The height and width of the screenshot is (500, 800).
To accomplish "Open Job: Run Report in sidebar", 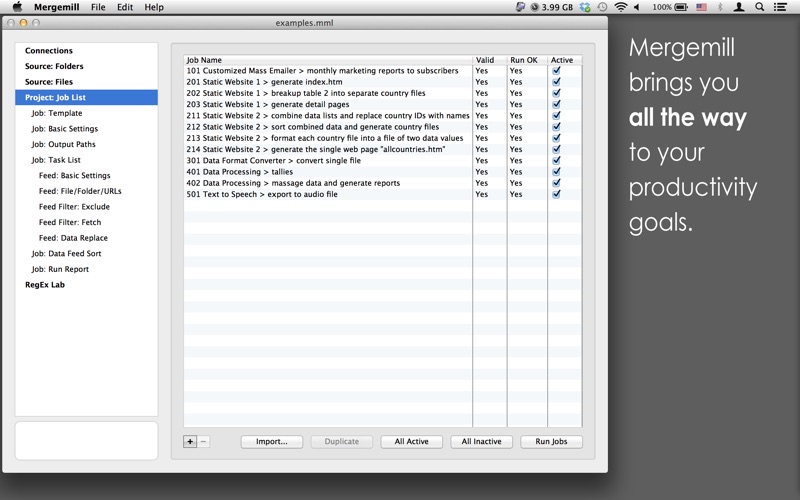I will 86,269.
